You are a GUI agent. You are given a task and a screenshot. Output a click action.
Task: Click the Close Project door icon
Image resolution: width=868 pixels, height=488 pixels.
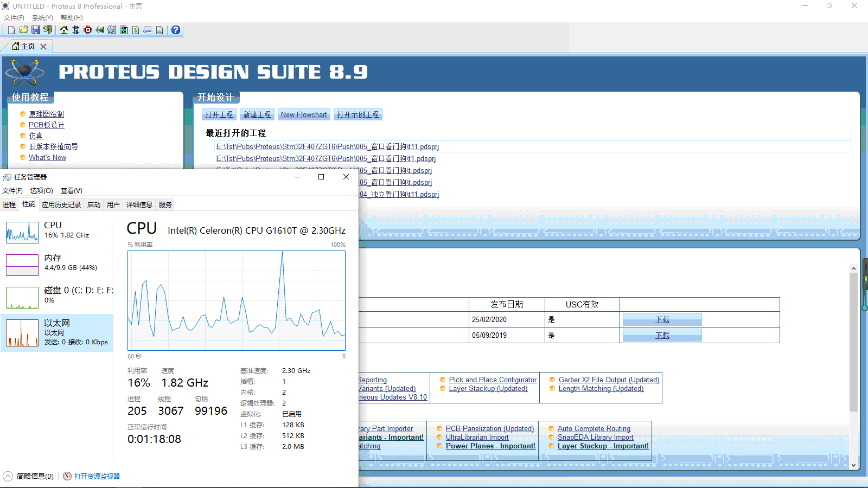tap(48, 30)
